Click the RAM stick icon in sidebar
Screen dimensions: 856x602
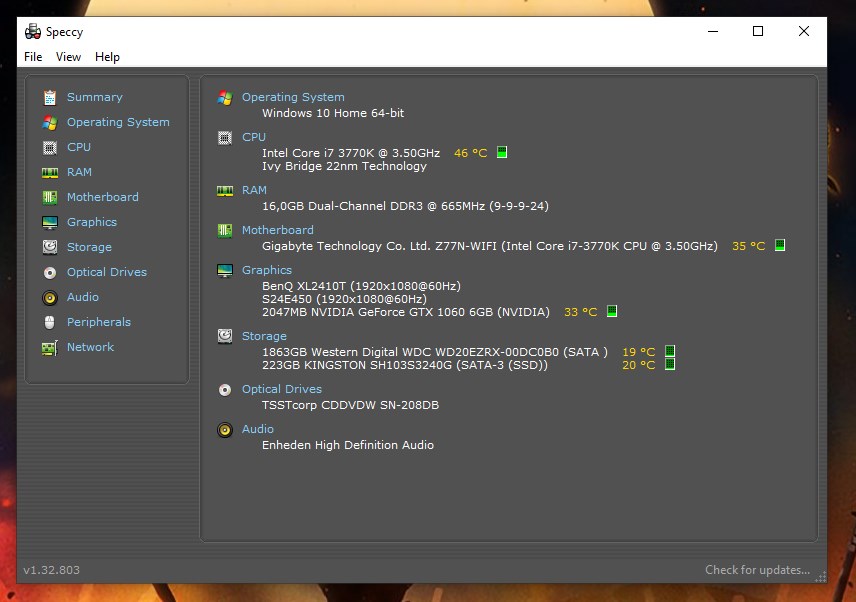[50, 172]
